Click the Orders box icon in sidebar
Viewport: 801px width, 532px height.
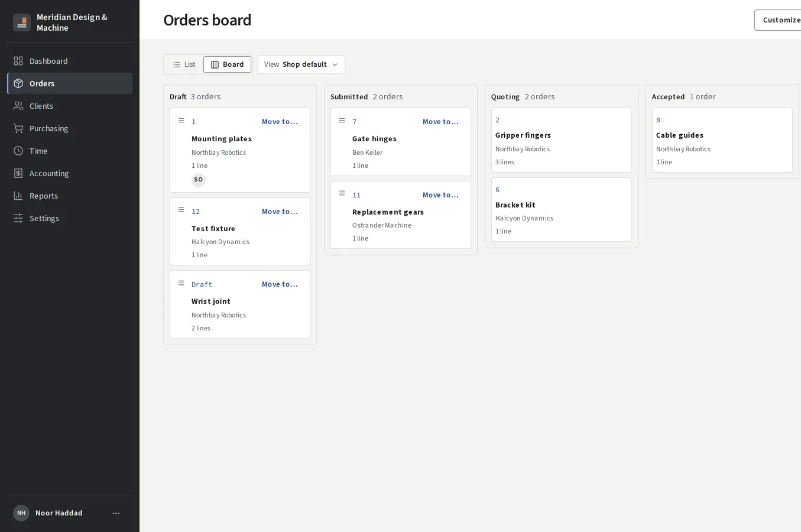18,83
